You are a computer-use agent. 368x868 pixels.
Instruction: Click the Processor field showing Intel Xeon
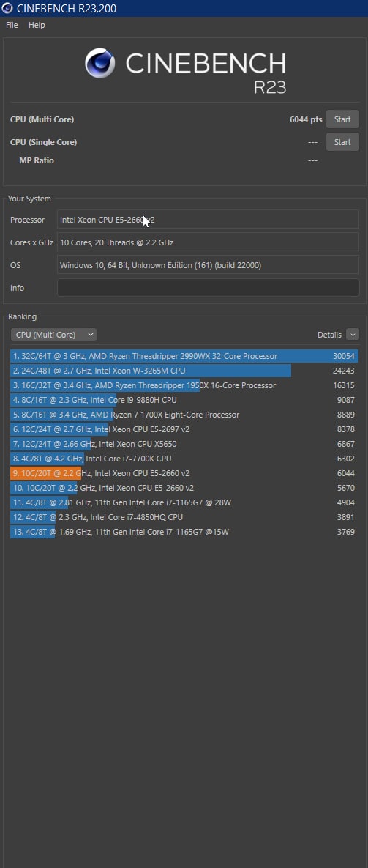pyautogui.click(x=208, y=220)
